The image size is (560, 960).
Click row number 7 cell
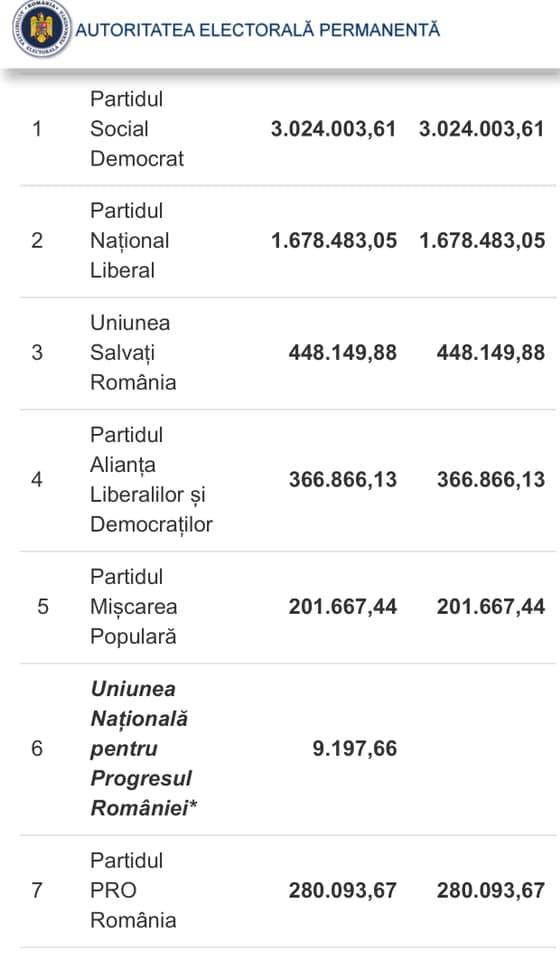[x=37, y=890]
